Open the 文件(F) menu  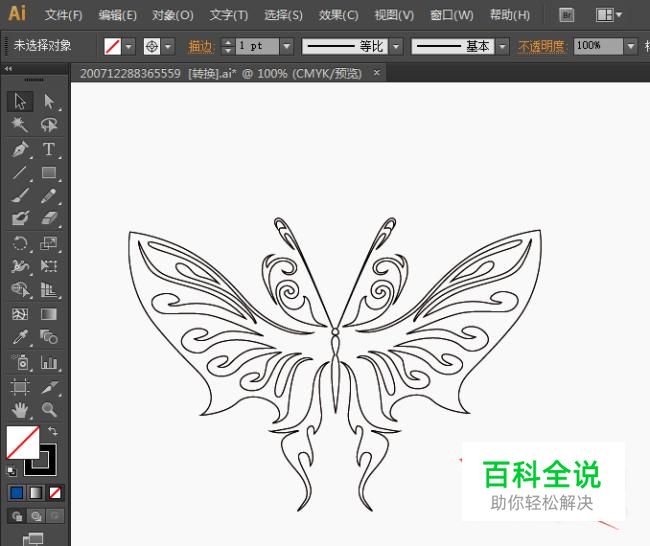pos(64,15)
